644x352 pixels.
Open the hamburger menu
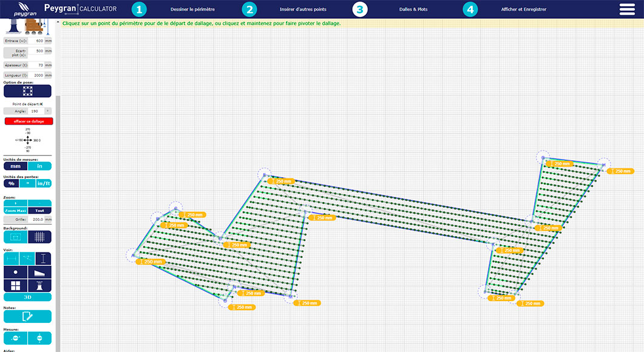627,9
